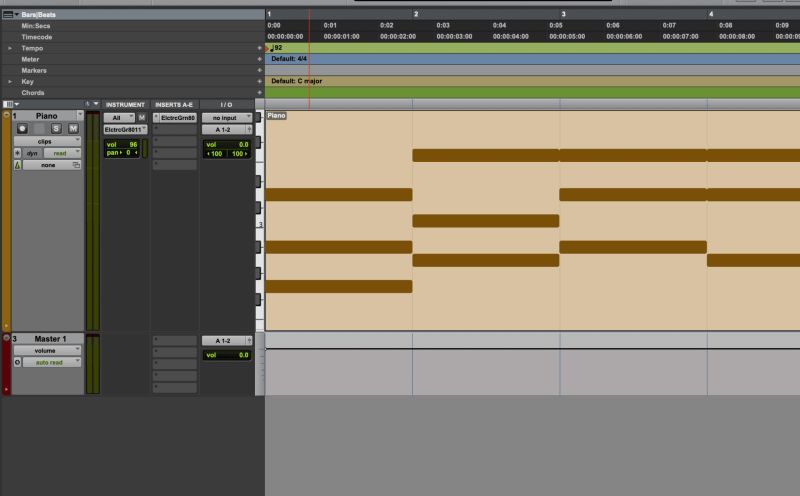The image size is (800, 496).
Task: Add a tempo change with the Tempo plus button
Action: click(260, 48)
